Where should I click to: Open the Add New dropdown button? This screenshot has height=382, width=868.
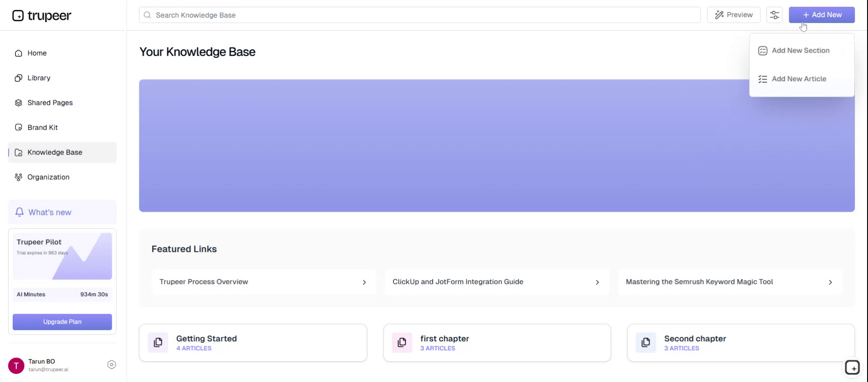tap(822, 15)
